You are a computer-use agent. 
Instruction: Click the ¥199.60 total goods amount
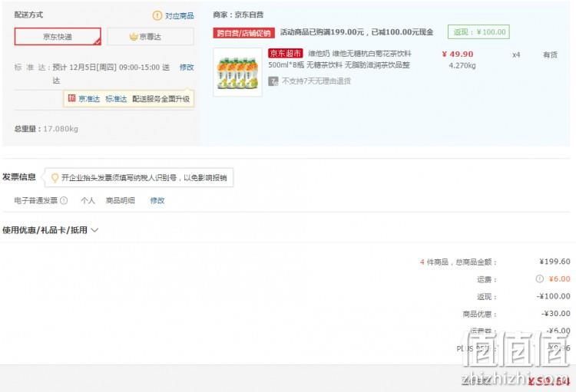[554, 262]
